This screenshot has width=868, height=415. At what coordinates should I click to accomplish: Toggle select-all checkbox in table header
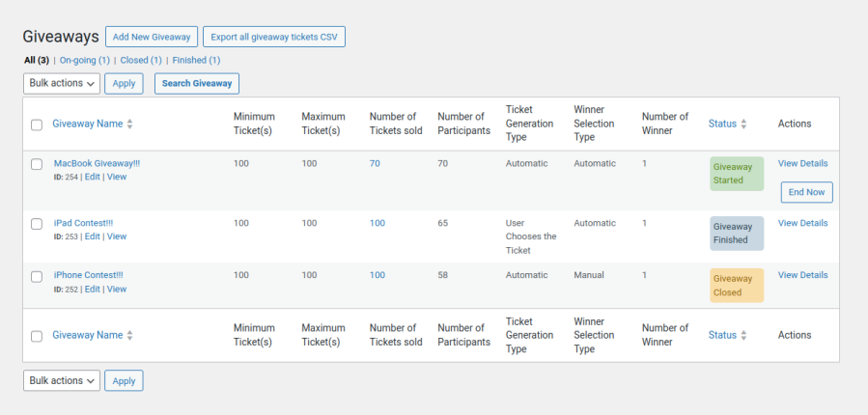37,124
